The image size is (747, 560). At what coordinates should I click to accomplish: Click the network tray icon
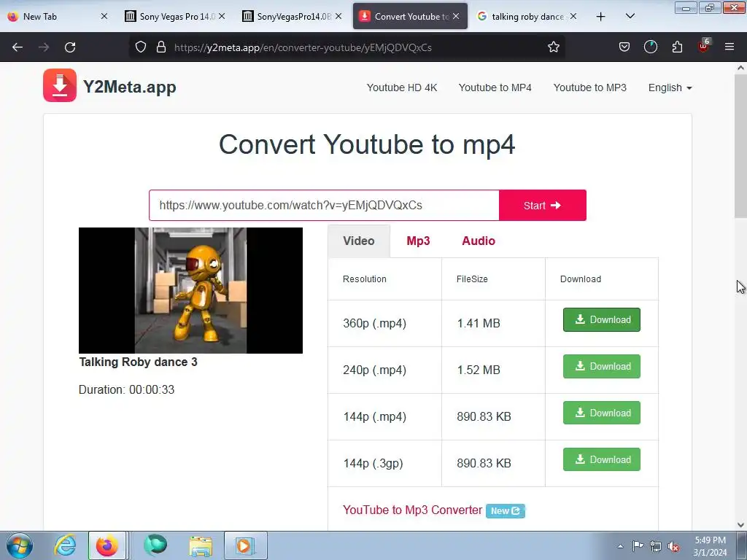tap(656, 546)
